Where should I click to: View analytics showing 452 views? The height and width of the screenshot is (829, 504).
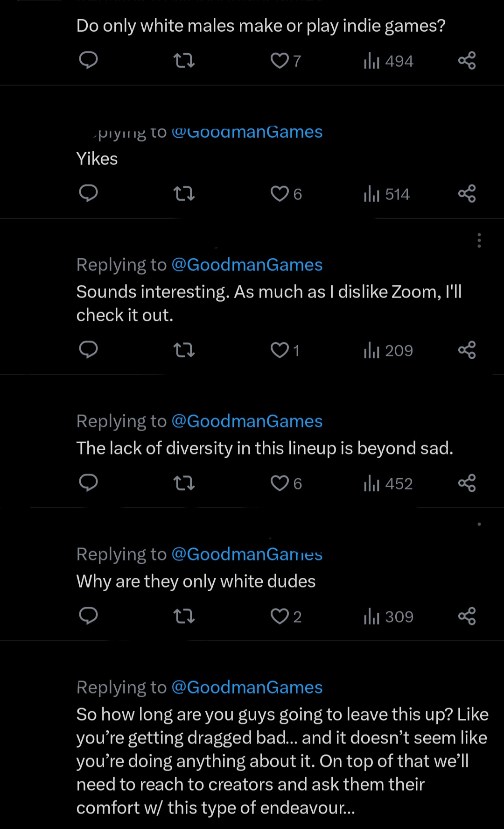(388, 483)
